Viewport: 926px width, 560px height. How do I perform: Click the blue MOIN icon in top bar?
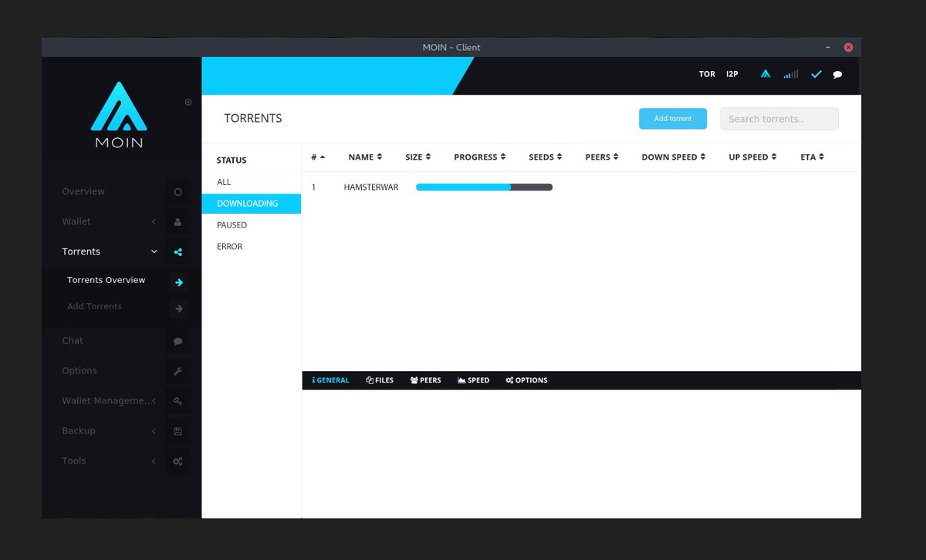click(765, 74)
